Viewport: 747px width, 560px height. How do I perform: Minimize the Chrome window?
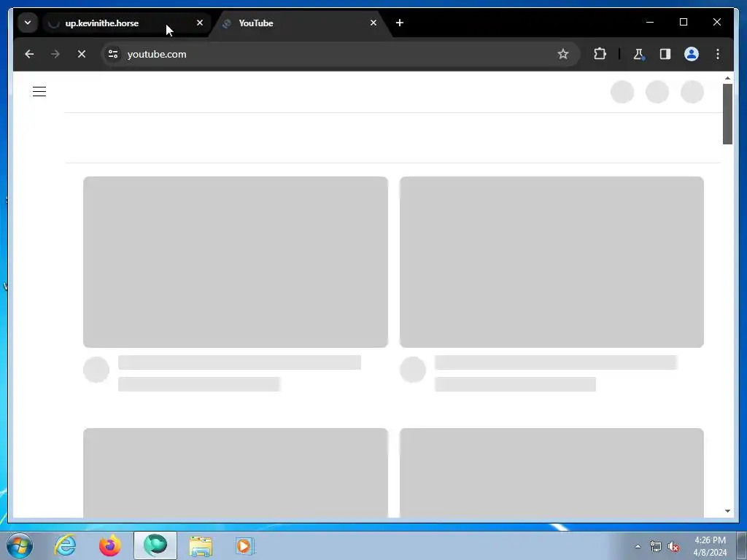pyautogui.click(x=650, y=23)
